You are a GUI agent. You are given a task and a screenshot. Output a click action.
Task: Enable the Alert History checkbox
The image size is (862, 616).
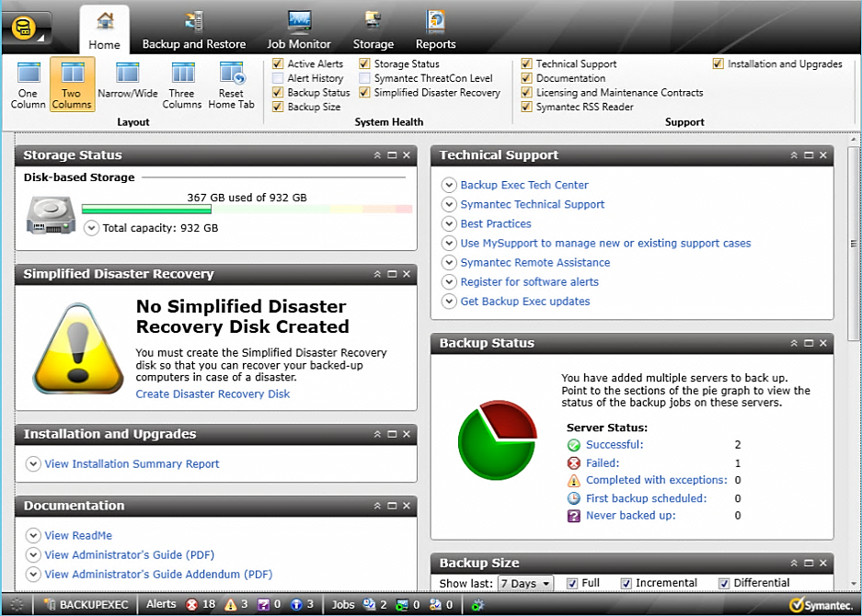pos(279,79)
